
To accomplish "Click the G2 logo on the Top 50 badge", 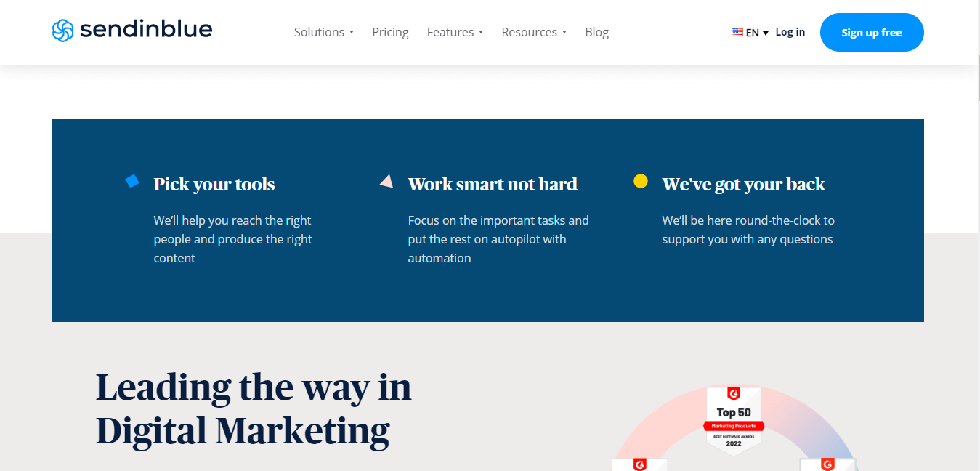I will click(734, 393).
